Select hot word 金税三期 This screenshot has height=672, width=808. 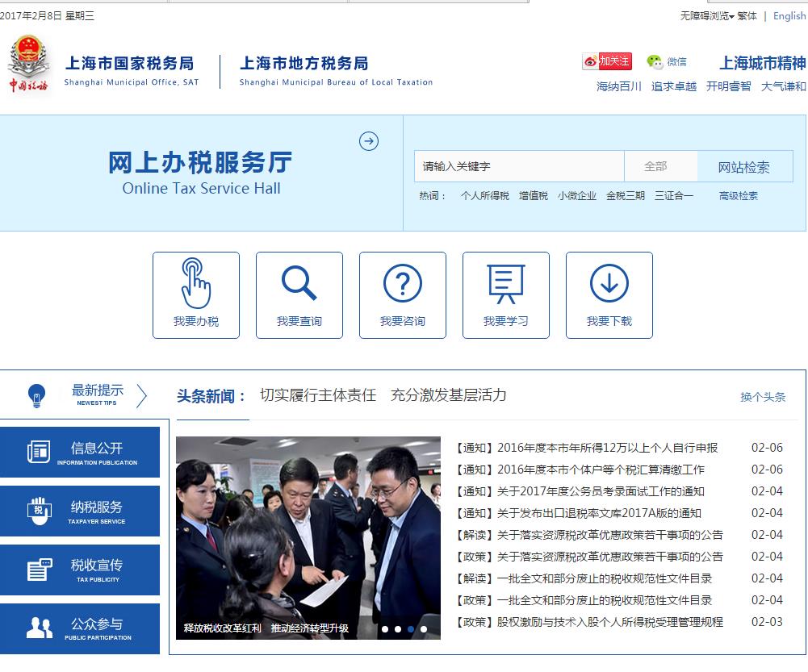(626, 196)
